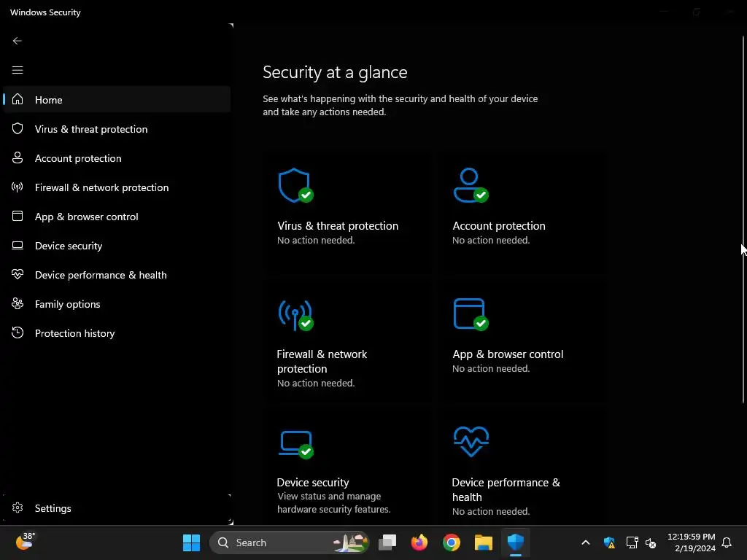747x560 pixels.
Task: Launch Google Chrome from the taskbar
Action: (451, 542)
